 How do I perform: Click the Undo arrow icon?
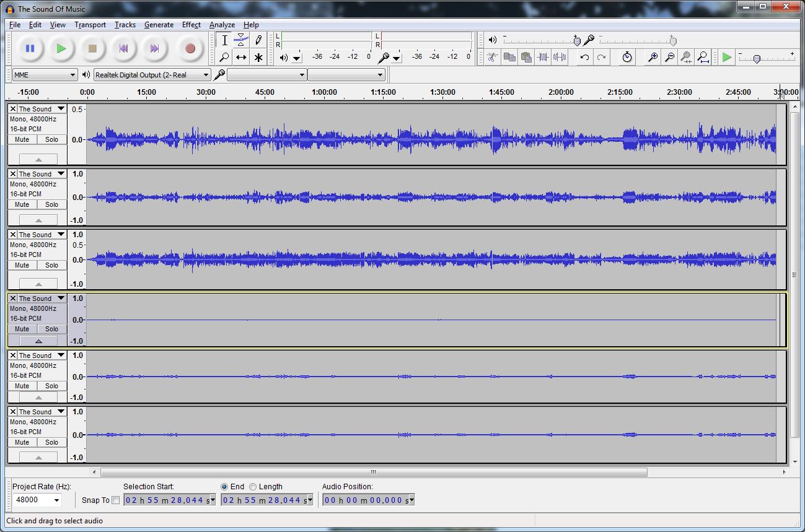[x=584, y=57]
